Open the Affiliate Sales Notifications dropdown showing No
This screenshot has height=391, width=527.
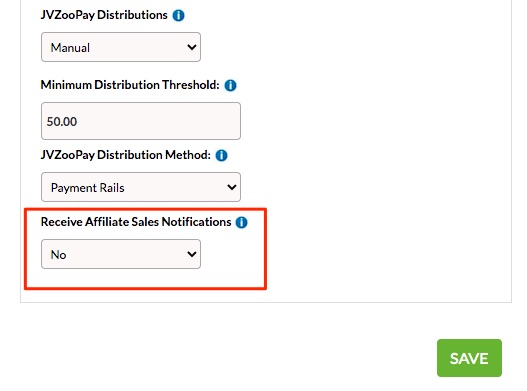point(121,254)
